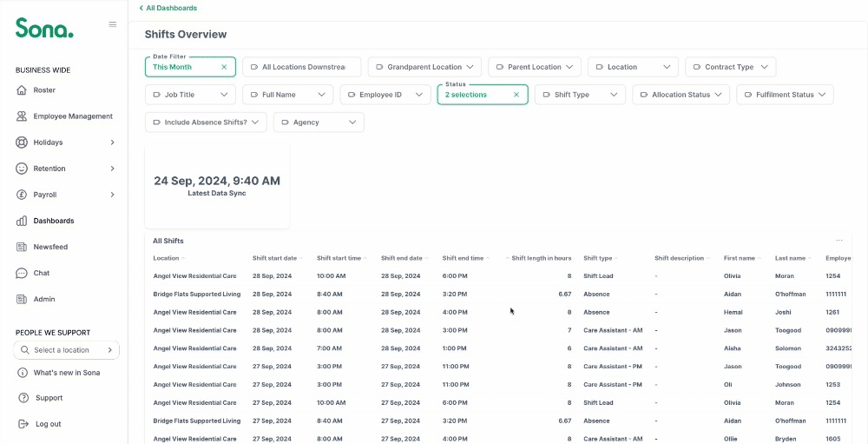This screenshot has height=444, width=868.
Task: Click the Newsfeed newspaper icon
Action: [22, 247]
